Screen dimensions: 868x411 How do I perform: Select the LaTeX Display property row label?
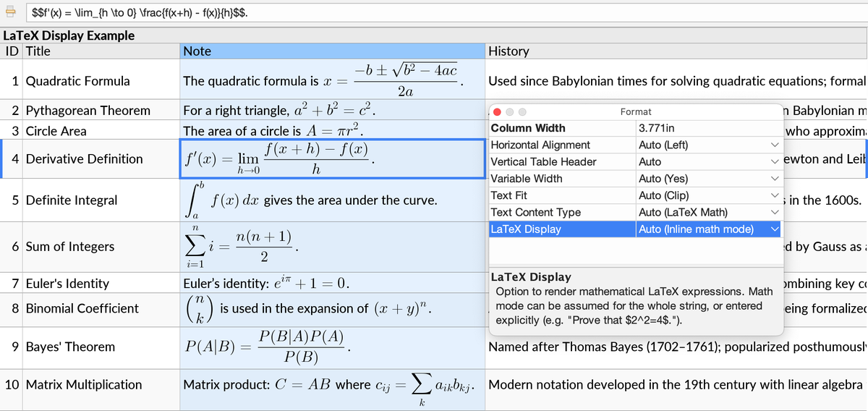[x=525, y=229]
